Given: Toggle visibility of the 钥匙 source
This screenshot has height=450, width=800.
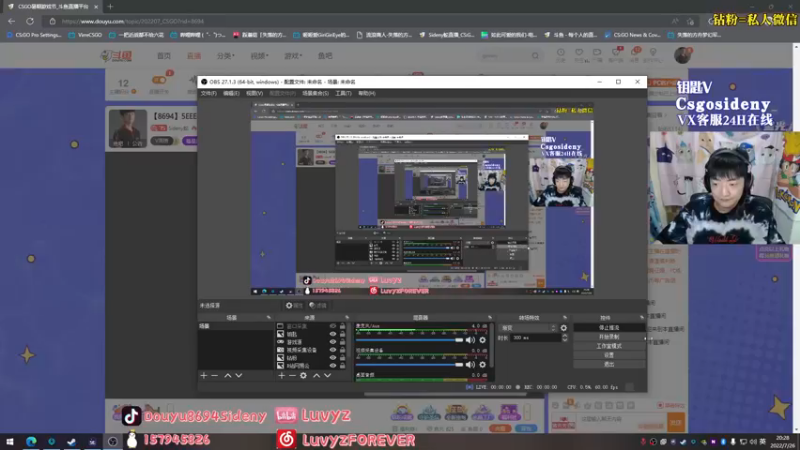Looking at the screenshot, I should [333, 334].
